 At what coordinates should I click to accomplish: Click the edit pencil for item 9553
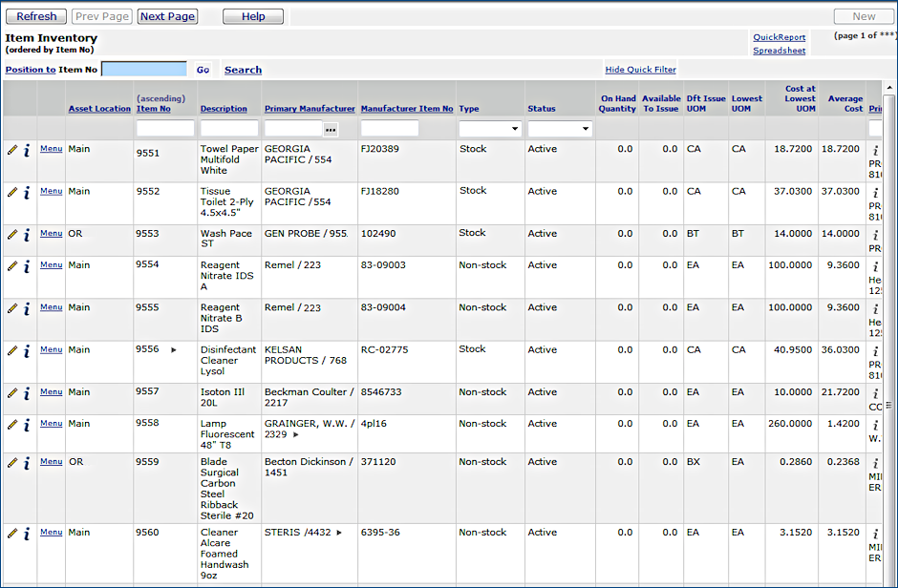point(12,234)
